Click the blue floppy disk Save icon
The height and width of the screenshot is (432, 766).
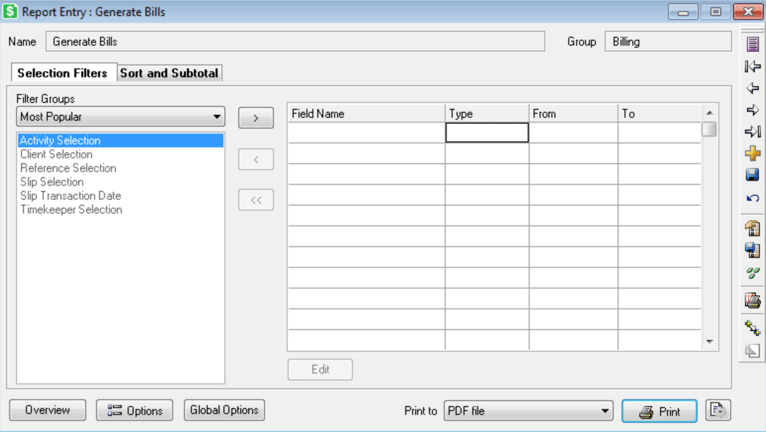click(x=752, y=175)
